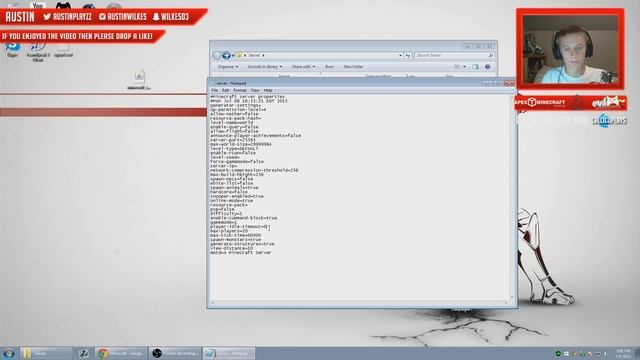Screen dimensions: 640x360
Task: Click the magnifier icon in Explorer search box
Action: point(491,55)
